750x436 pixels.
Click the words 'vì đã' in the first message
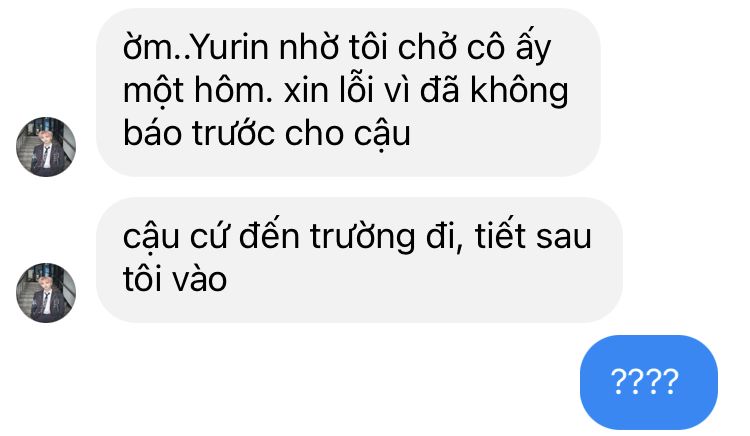(x=425, y=90)
